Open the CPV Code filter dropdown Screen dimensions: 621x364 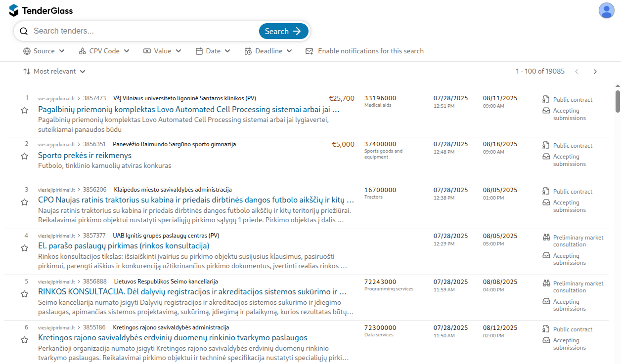[x=104, y=51]
